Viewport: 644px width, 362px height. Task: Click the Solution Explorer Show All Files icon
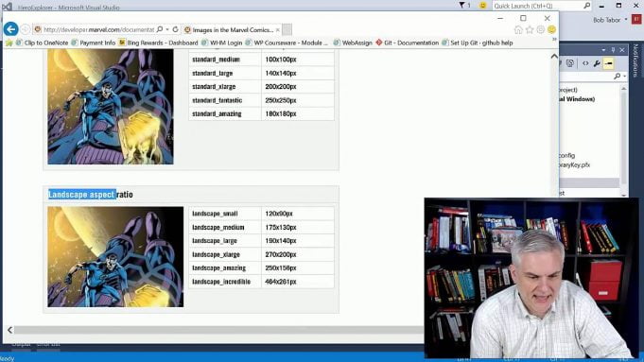[x=570, y=63]
